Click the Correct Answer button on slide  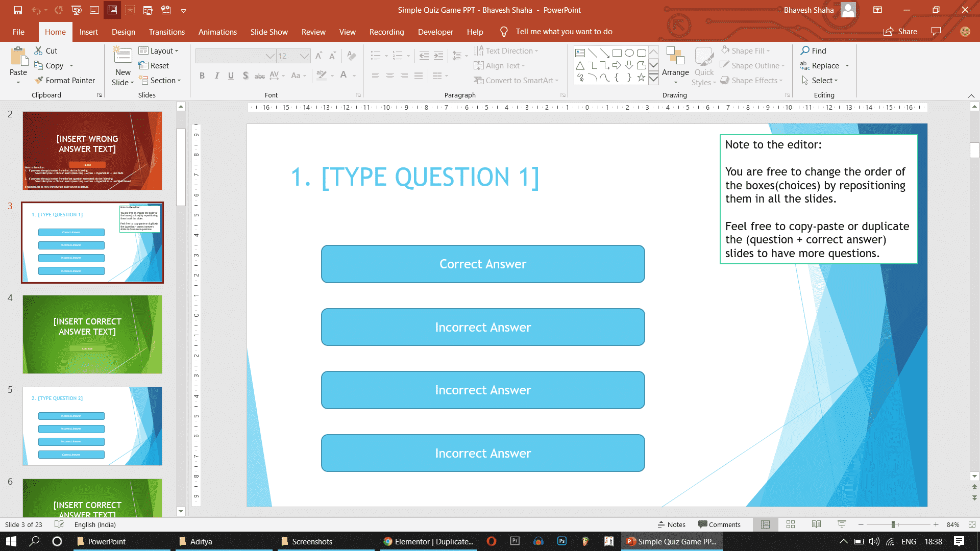pos(483,264)
